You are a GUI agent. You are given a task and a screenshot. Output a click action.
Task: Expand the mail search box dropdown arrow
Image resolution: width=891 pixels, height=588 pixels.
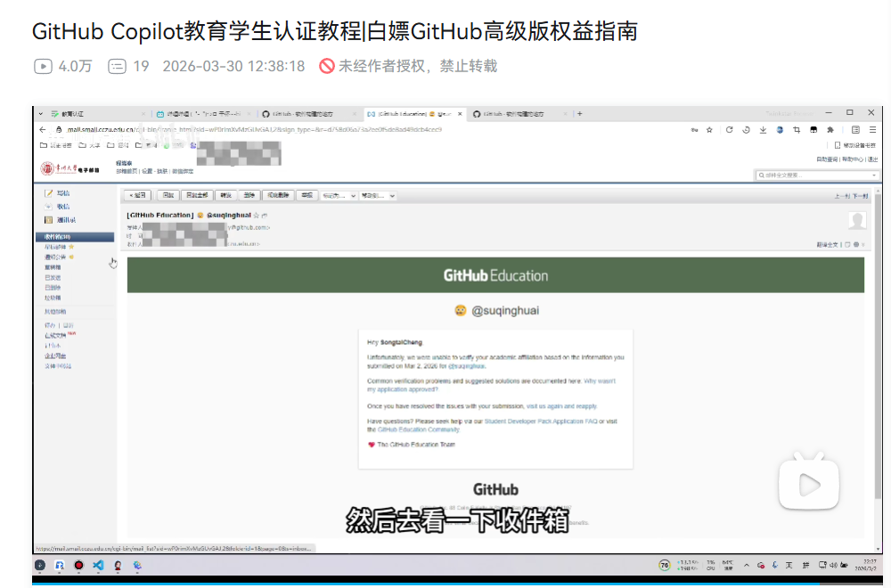[x=873, y=175]
